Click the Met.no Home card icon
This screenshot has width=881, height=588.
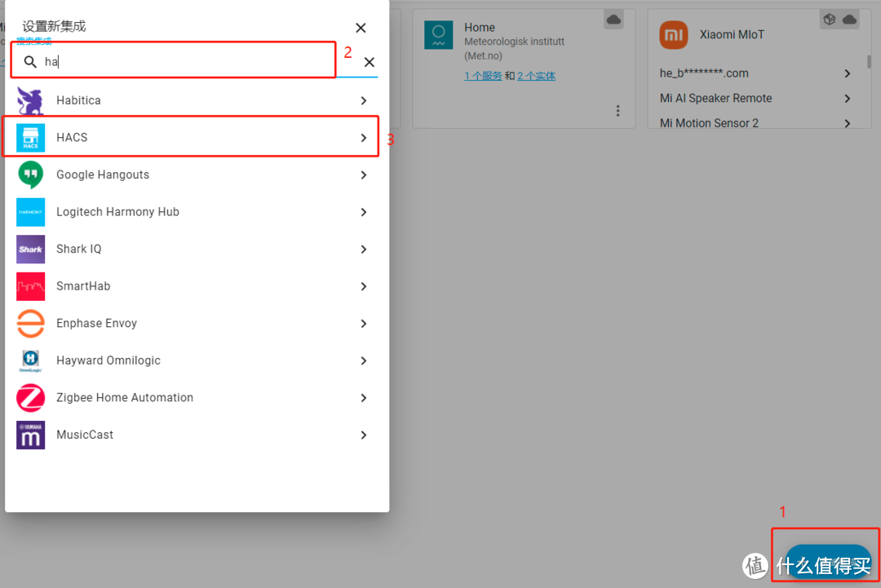pos(438,35)
